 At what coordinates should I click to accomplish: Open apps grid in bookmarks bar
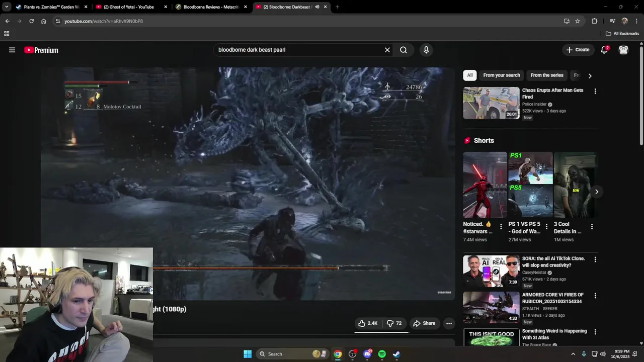coord(7,34)
